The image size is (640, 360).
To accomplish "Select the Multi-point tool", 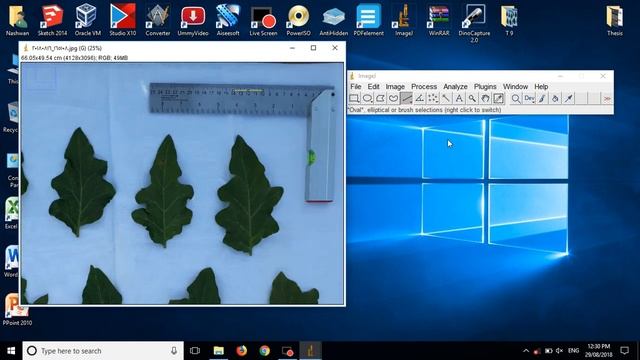I will pos(433,98).
